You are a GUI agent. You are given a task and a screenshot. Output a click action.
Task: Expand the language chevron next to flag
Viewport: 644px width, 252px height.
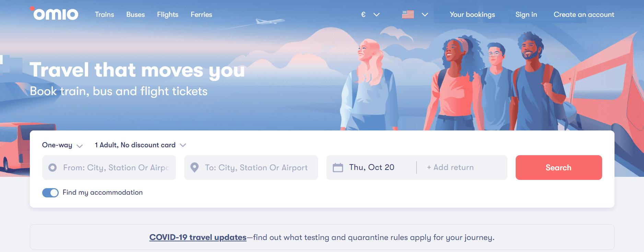tap(425, 14)
